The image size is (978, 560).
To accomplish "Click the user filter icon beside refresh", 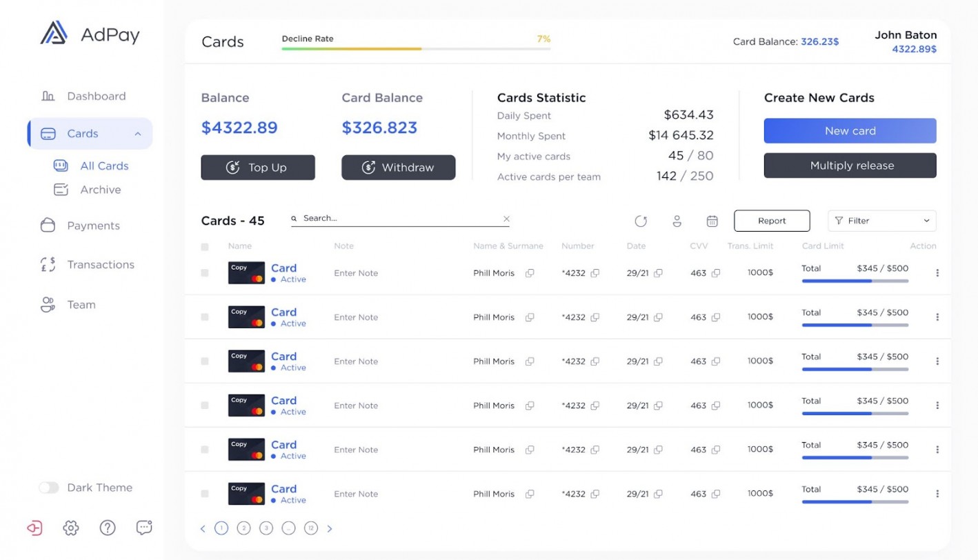I will click(x=677, y=221).
